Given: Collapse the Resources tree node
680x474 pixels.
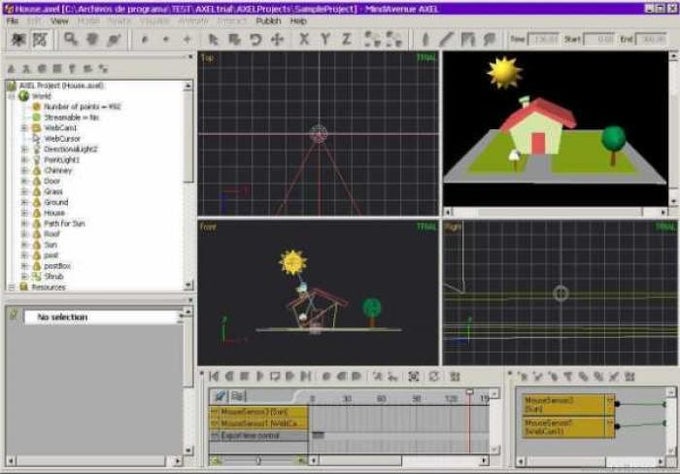Looking at the screenshot, I should (12, 287).
